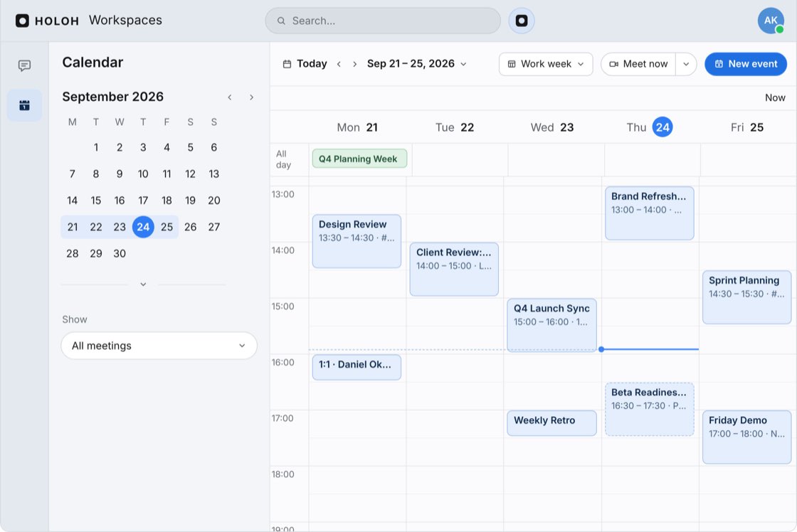Screen dimensions: 797x532
Task: Create a New event
Action: tap(746, 64)
